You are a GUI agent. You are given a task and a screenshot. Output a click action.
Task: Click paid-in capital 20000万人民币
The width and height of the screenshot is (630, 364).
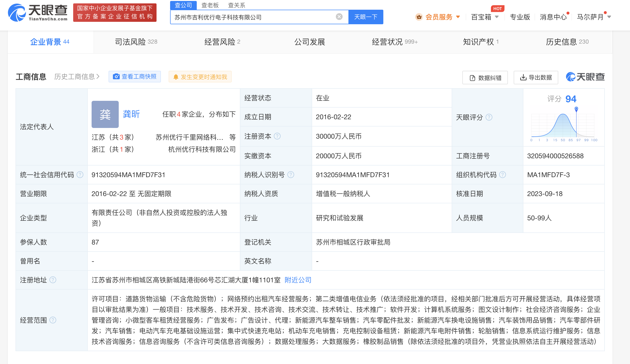338,156
